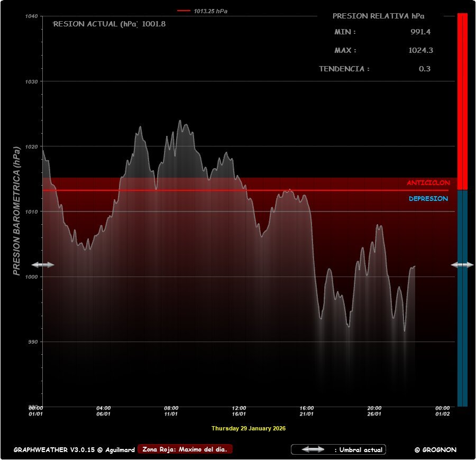
Task: Click the 12:00 16/01 time axis label
Action: 239,411
